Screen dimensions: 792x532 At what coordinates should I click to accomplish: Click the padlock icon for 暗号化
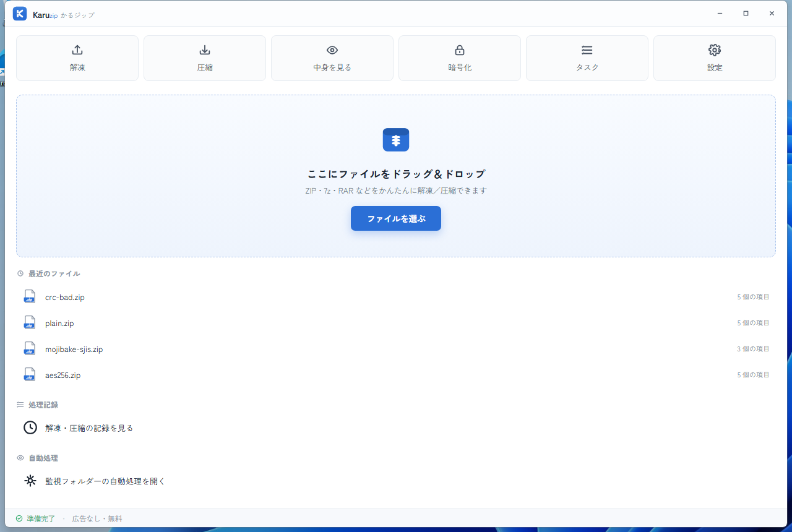460,50
